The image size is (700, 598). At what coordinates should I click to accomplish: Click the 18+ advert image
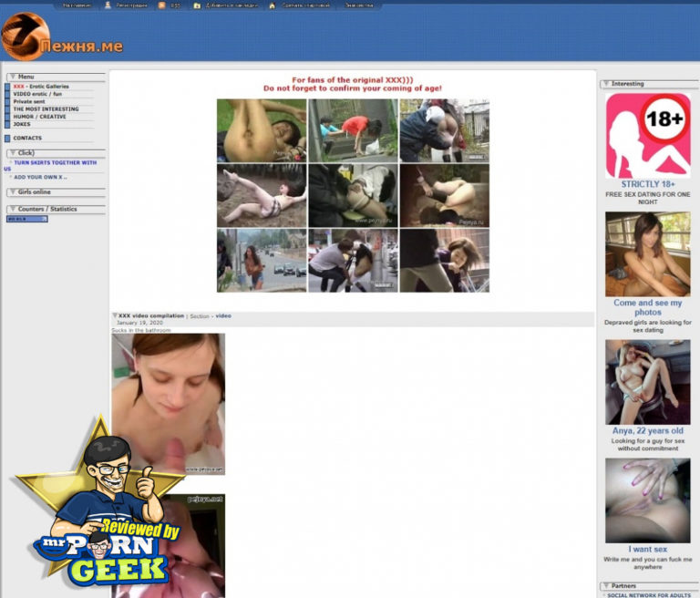[x=648, y=136]
